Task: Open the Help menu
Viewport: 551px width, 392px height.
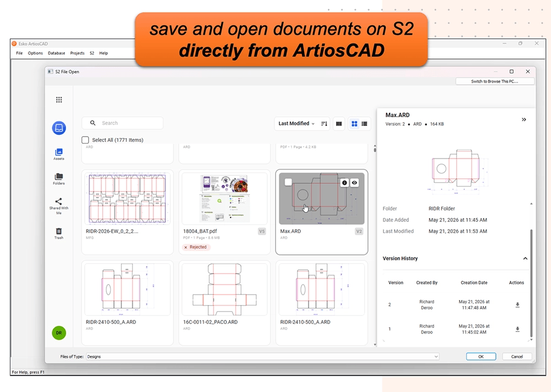Action: 104,53
